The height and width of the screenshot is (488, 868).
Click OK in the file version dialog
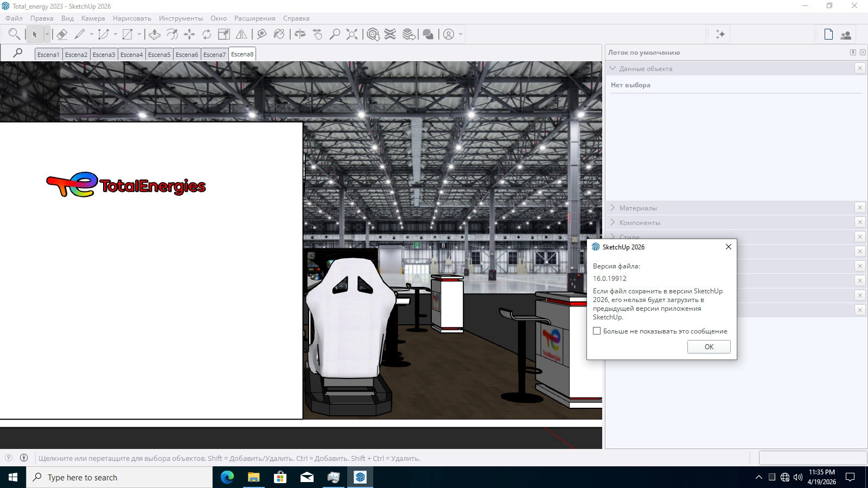point(709,346)
